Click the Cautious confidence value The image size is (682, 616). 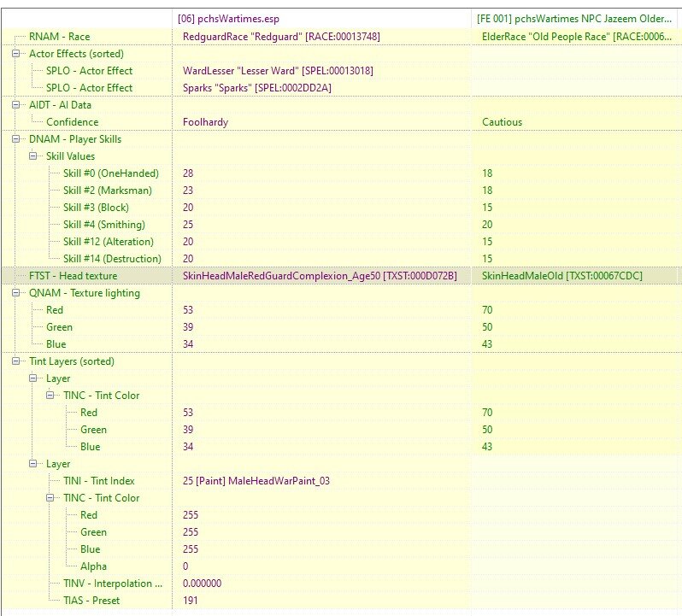(x=502, y=122)
